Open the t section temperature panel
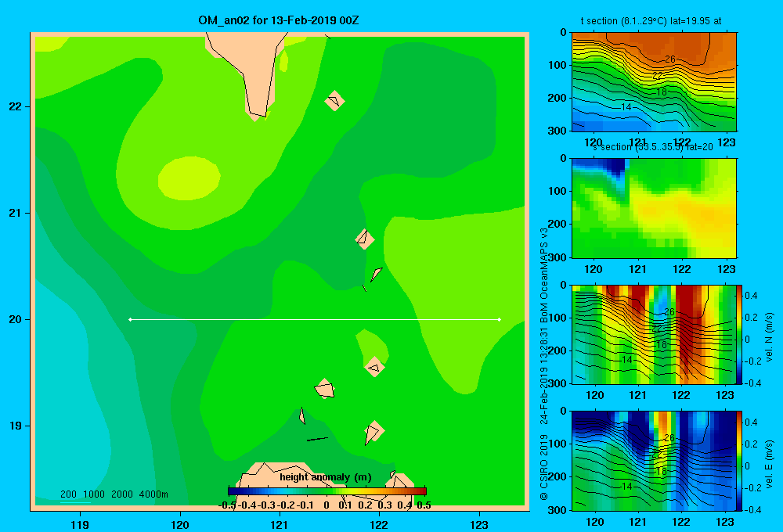Screen dimensions: 783x532 [654, 82]
